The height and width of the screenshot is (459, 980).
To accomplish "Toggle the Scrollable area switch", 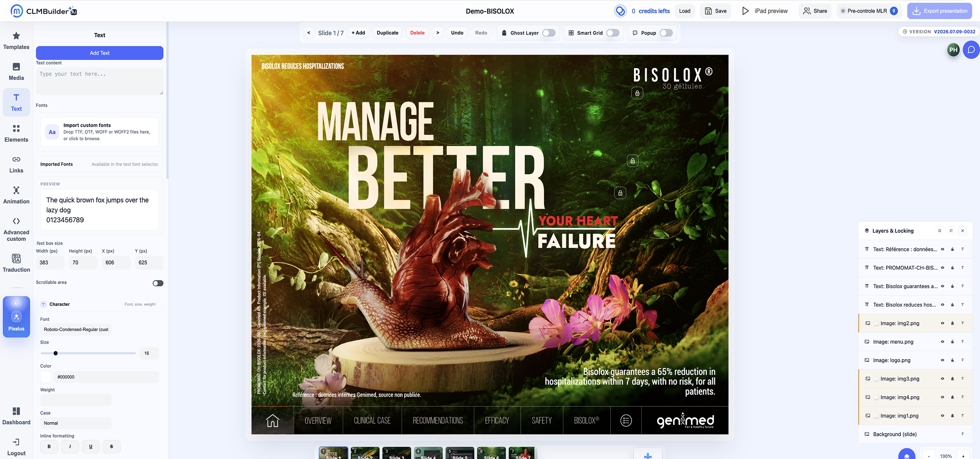I will point(158,283).
